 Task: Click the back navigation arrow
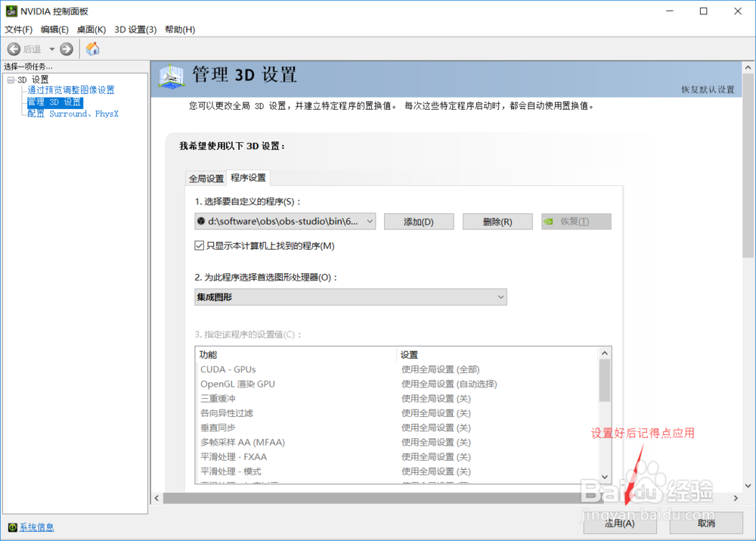(x=13, y=48)
